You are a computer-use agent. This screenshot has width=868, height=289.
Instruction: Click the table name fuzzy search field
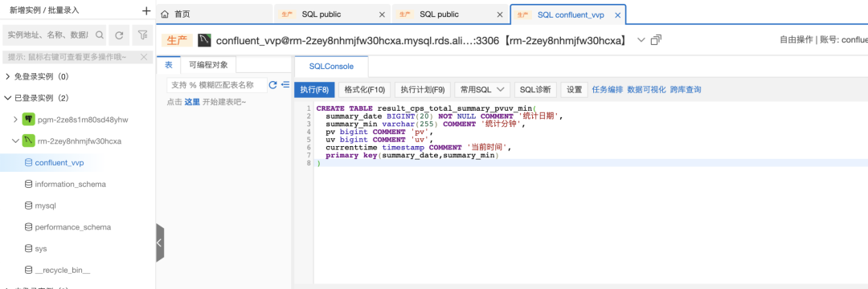[x=216, y=85]
